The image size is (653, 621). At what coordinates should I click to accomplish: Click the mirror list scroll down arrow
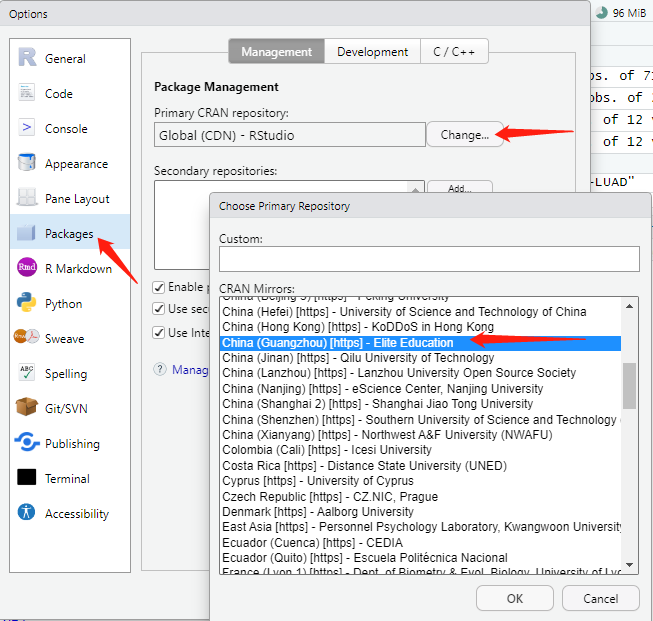click(x=629, y=565)
